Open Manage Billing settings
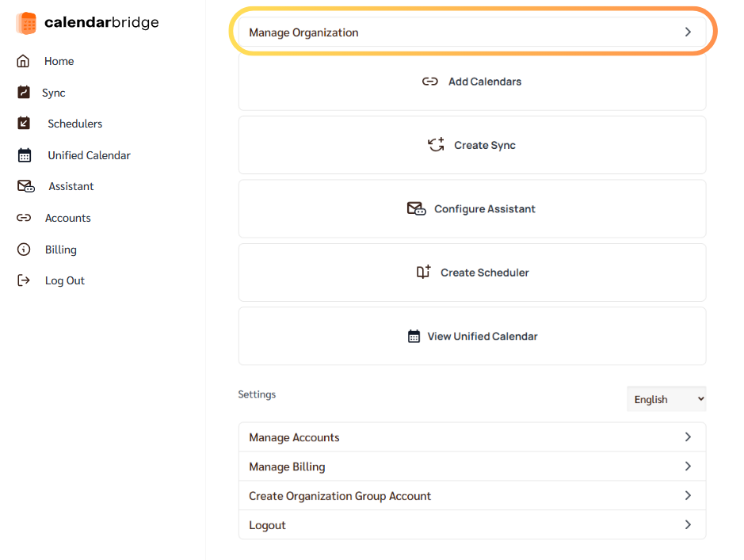This screenshot has width=744, height=560. [x=472, y=467]
